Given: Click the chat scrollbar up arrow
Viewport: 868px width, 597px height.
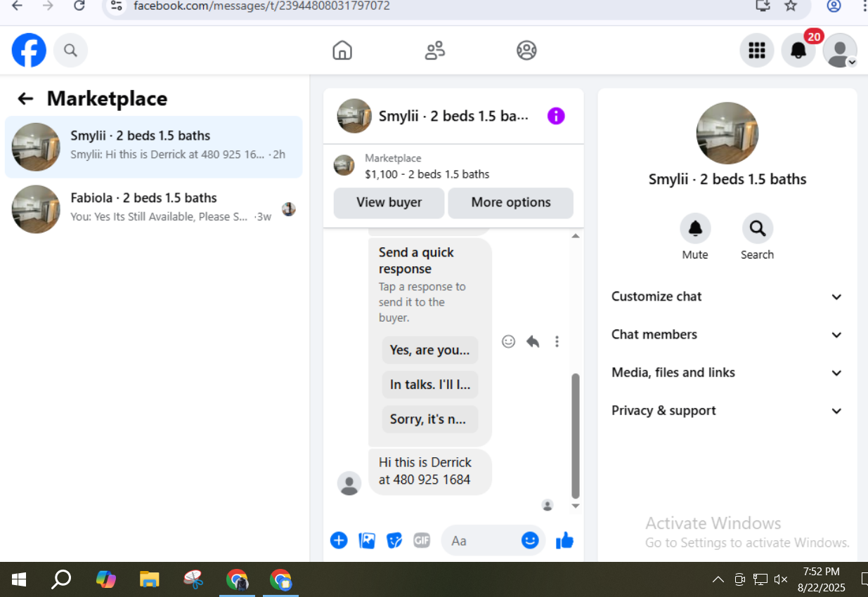Looking at the screenshot, I should pyautogui.click(x=576, y=236).
